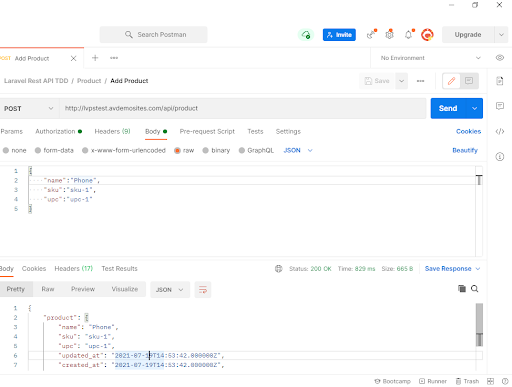Open the code snippet icon in sidebar
512x387 pixels.
click(500, 131)
